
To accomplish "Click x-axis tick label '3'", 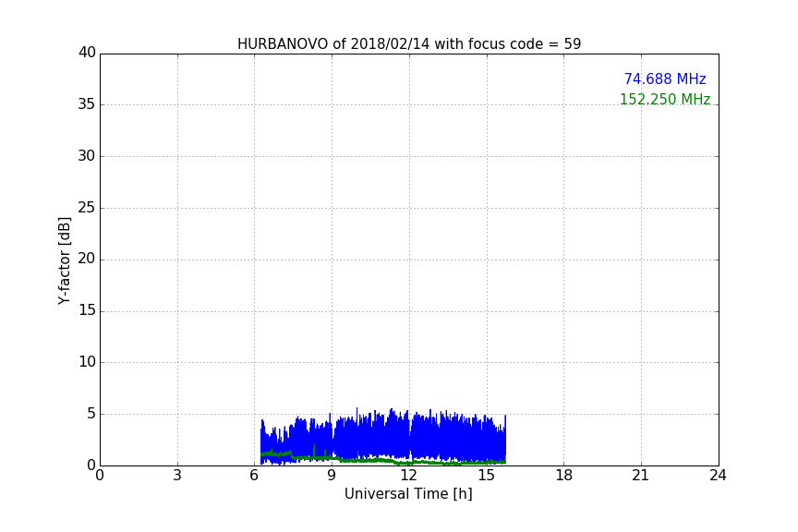I will (177, 476).
